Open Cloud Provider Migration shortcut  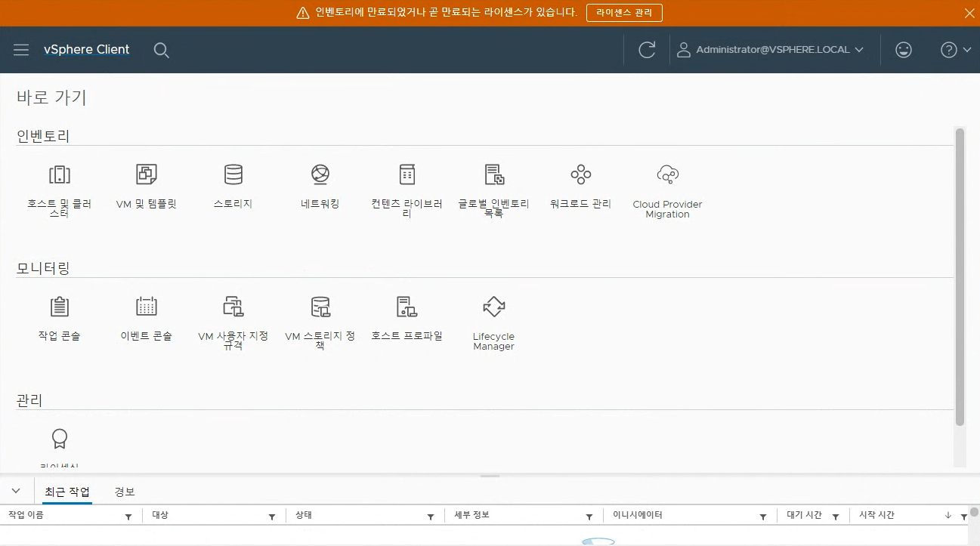(x=668, y=191)
